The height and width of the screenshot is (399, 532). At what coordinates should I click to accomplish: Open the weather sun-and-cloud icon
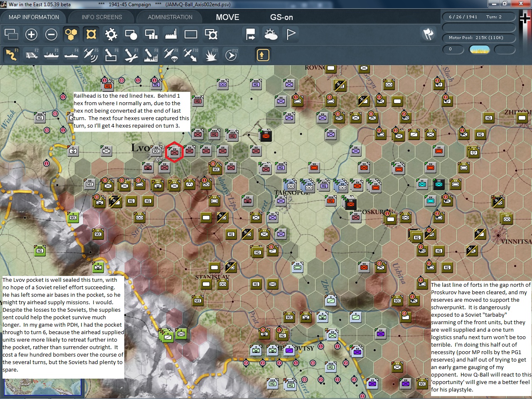click(271, 34)
